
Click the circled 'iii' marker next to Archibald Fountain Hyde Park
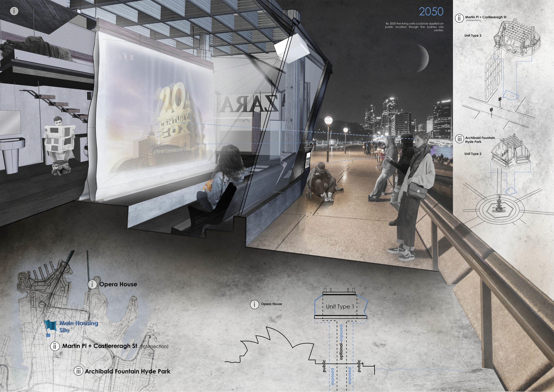click(x=78, y=371)
